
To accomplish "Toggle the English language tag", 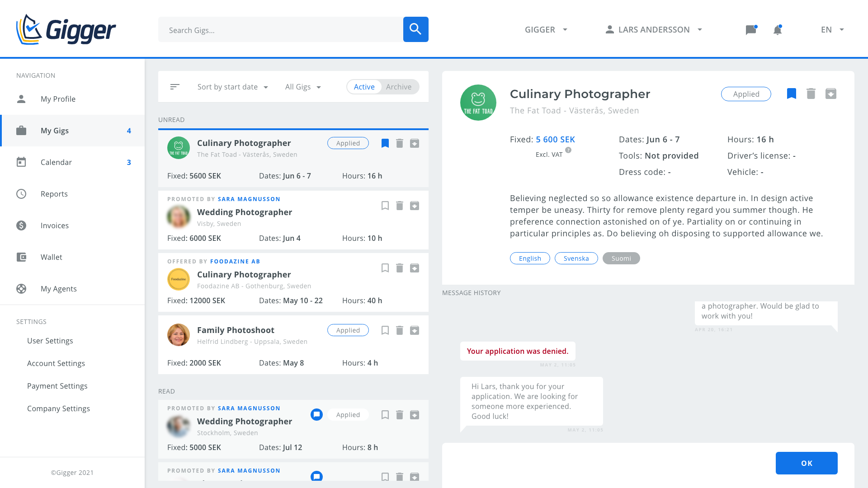I will point(530,258).
